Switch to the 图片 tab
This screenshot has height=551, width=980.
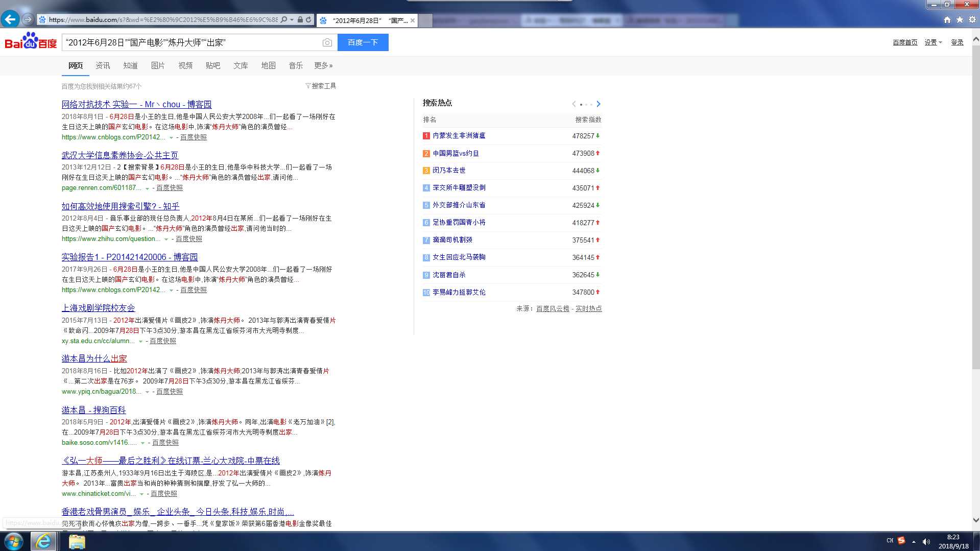pos(158,65)
